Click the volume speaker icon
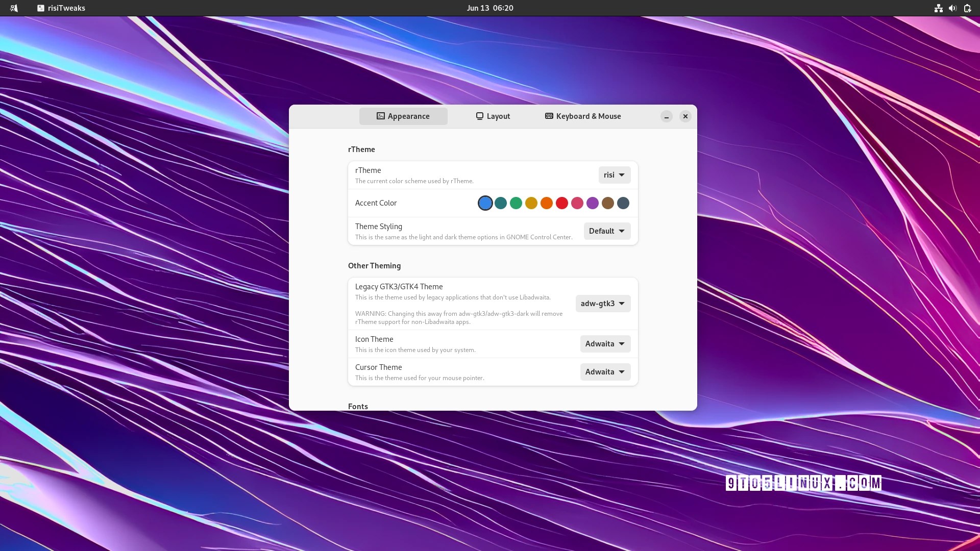Viewport: 980px width, 551px height. [952, 8]
